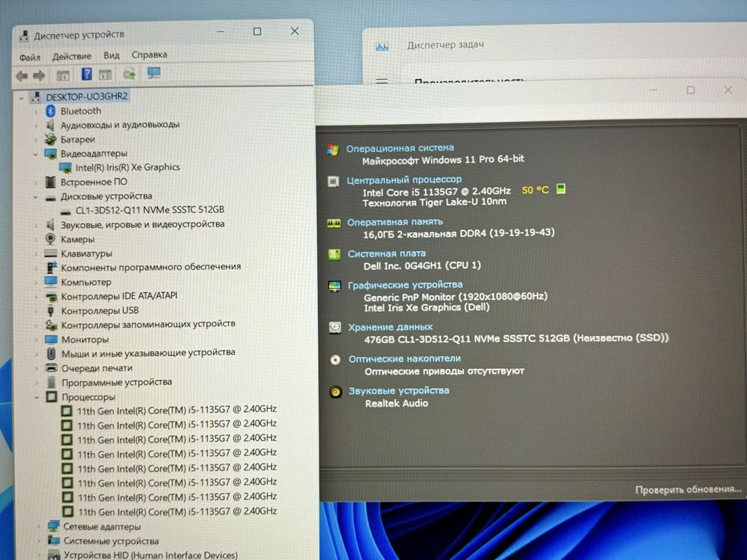Click the RAM icon beside Оперативная память
747x560 pixels.
334,223
